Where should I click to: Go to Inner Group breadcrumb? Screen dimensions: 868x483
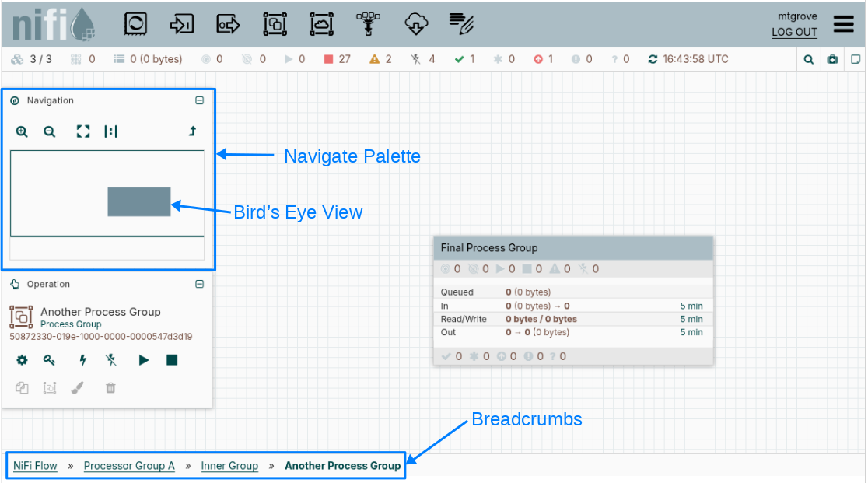tap(229, 466)
